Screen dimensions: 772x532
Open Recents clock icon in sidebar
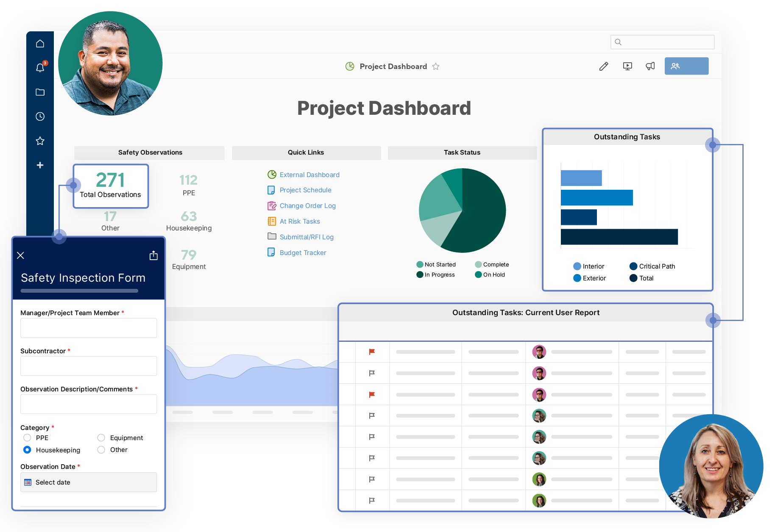click(x=40, y=116)
